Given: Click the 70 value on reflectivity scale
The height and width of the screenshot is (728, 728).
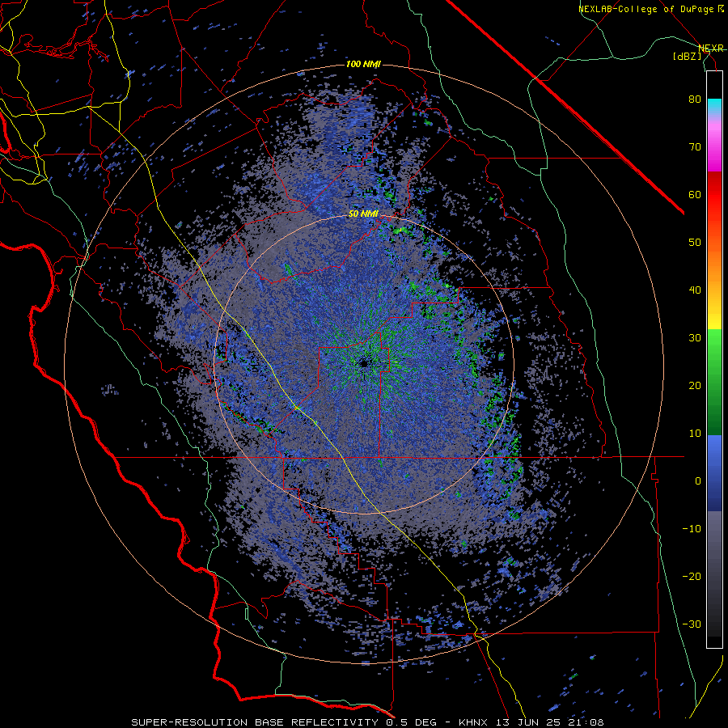Looking at the screenshot, I should pyautogui.click(x=695, y=147).
